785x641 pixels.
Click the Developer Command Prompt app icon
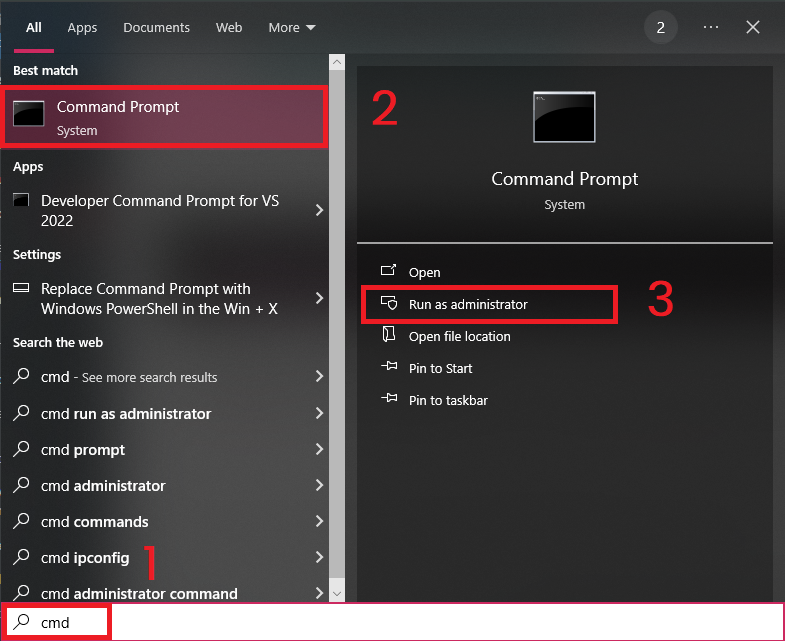click(x=21, y=201)
